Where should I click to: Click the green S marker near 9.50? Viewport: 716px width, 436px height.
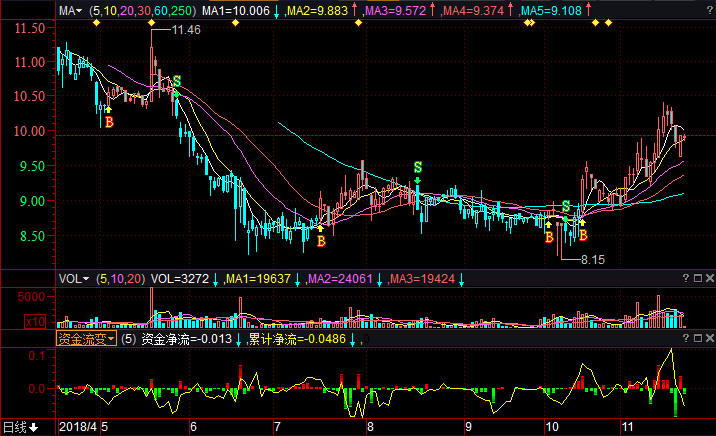pos(418,167)
